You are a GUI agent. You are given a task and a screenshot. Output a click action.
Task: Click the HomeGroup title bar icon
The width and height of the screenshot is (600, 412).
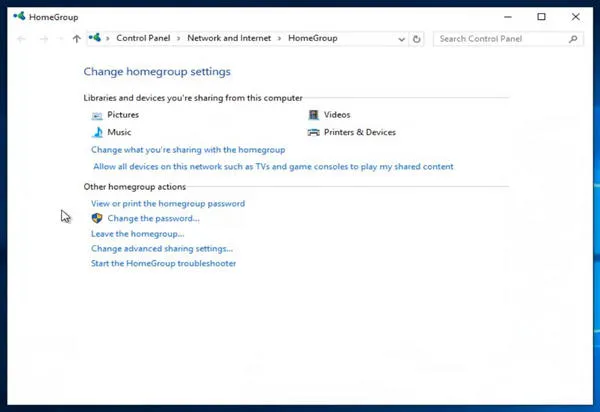pyautogui.click(x=19, y=16)
